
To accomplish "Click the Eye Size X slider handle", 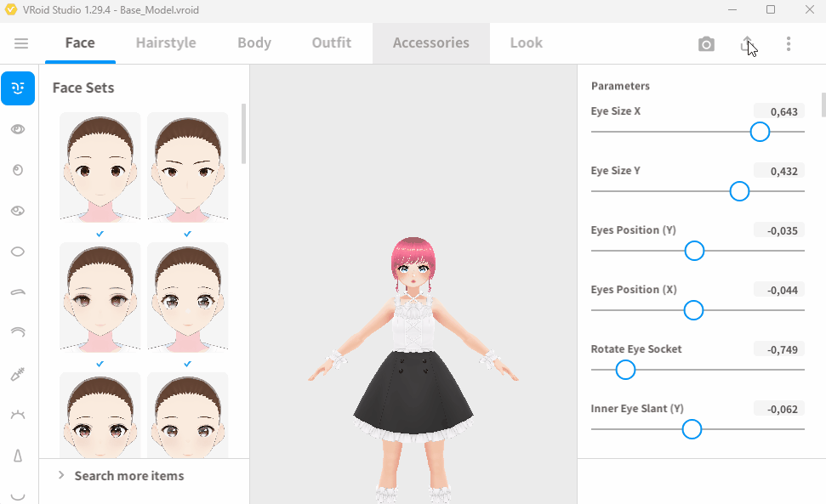I will pyautogui.click(x=760, y=132).
